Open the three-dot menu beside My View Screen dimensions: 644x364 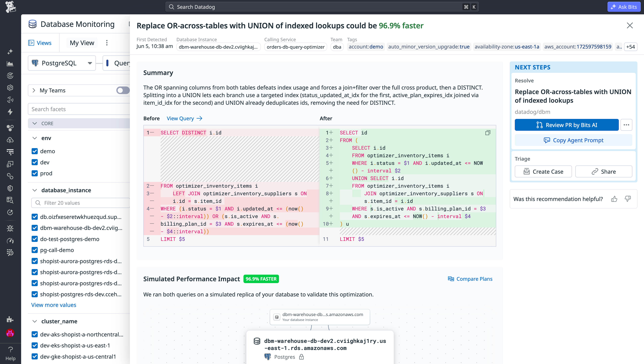pos(107,43)
